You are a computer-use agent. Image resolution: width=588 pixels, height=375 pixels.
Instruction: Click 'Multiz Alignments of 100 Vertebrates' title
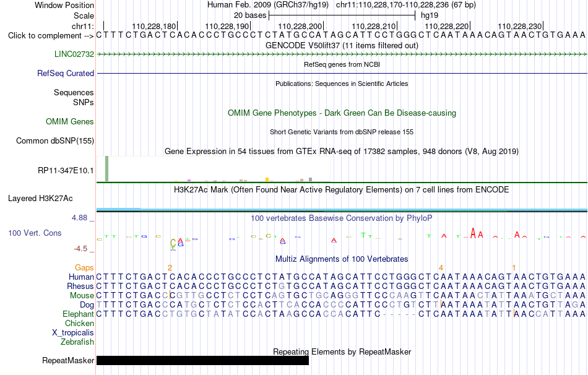(x=342, y=259)
